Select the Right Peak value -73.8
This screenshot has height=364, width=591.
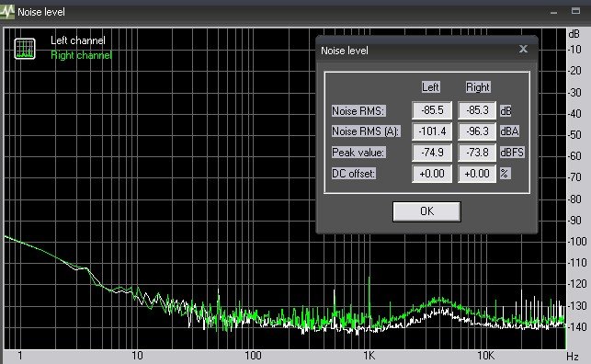coord(477,153)
